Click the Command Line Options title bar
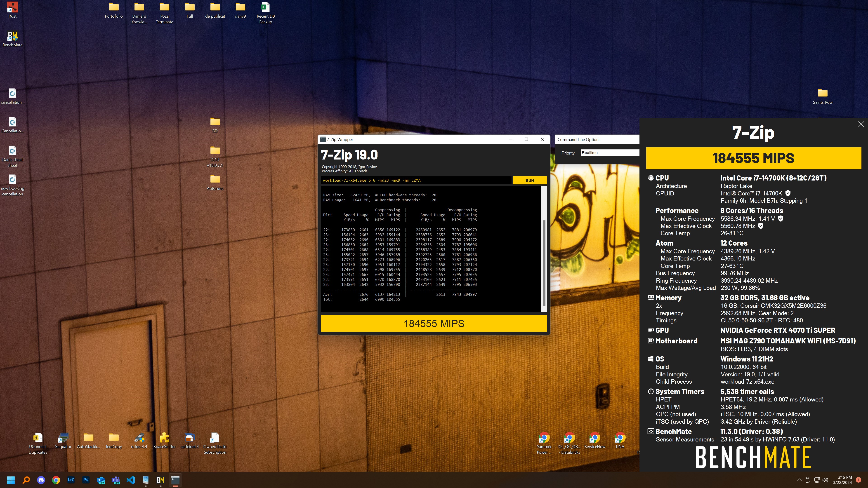The image size is (868, 488). click(597, 139)
